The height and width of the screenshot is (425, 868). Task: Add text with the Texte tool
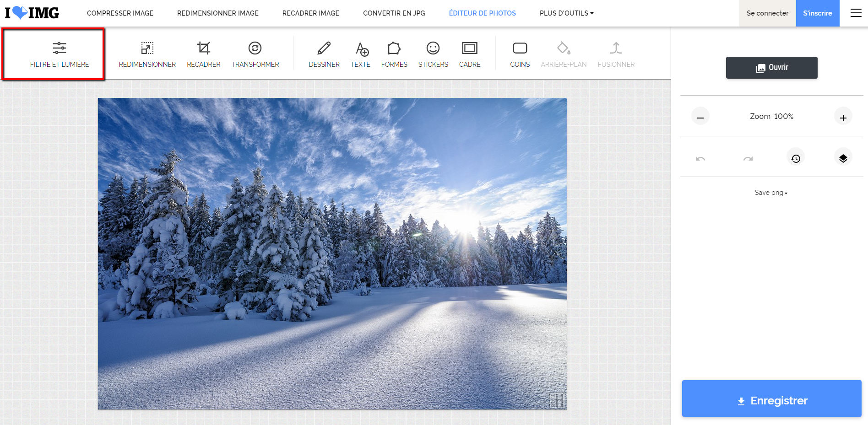pos(360,54)
